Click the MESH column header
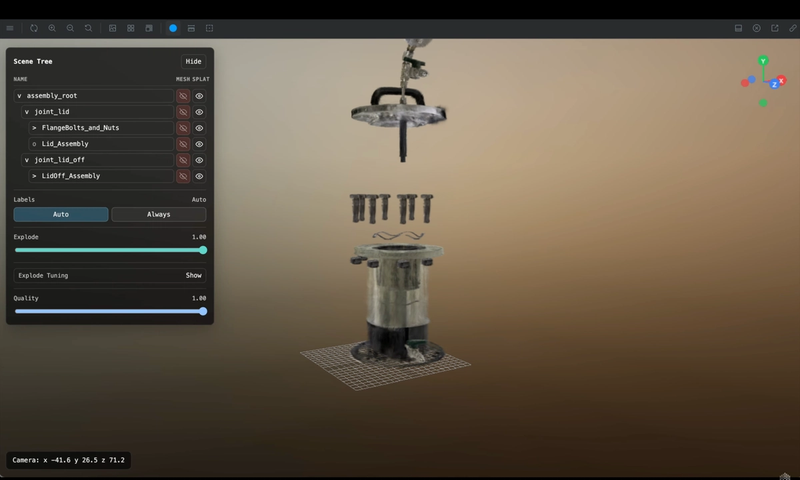Viewport: 800px width, 480px height. pyautogui.click(x=183, y=79)
